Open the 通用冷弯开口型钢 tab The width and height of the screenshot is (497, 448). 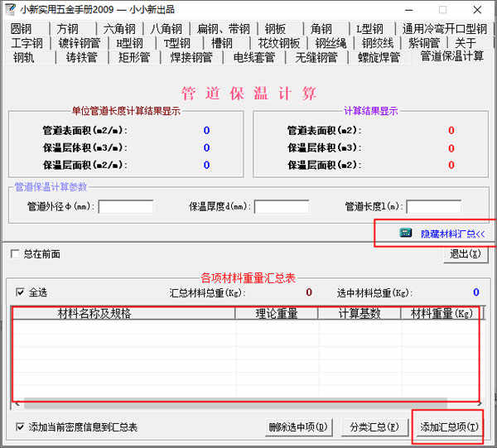click(x=444, y=29)
